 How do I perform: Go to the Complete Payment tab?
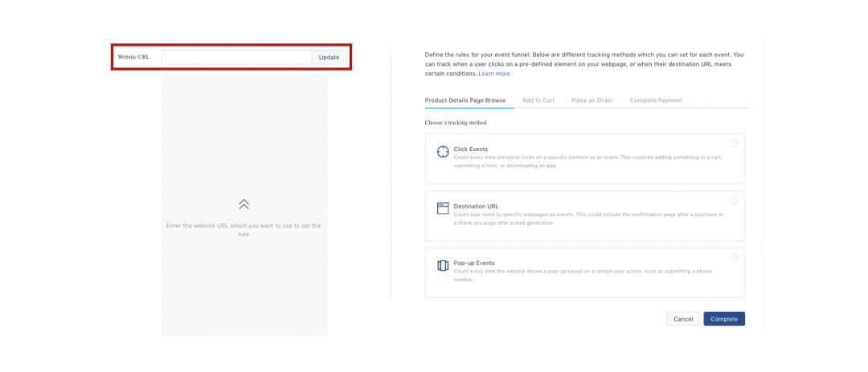pos(656,100)
